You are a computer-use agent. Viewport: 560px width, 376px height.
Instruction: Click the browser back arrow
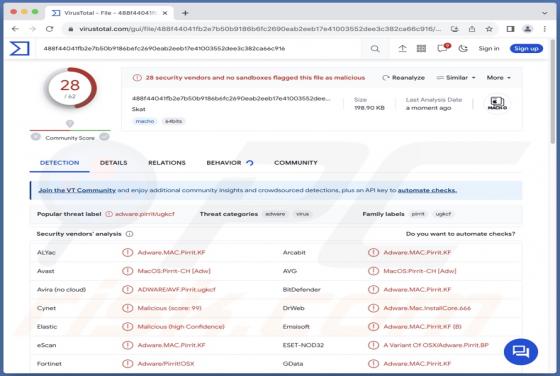15,29
